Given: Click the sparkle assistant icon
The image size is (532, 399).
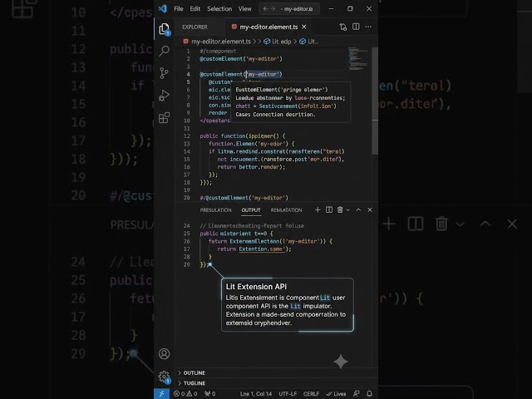Looking at the screenshot, I should tap(341, 362).
